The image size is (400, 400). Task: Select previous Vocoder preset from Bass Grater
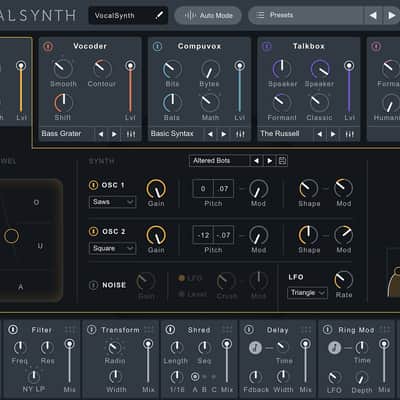[101, 134]
